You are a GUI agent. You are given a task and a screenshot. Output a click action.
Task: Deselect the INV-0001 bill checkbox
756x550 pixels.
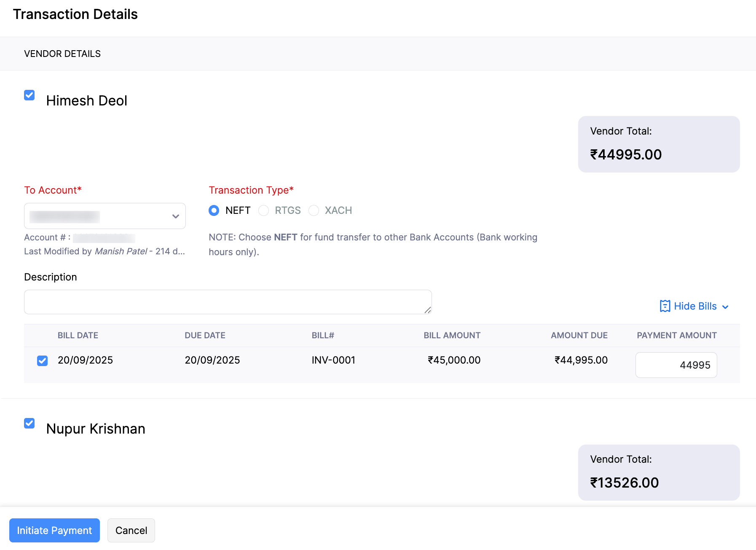click(42, 361)
